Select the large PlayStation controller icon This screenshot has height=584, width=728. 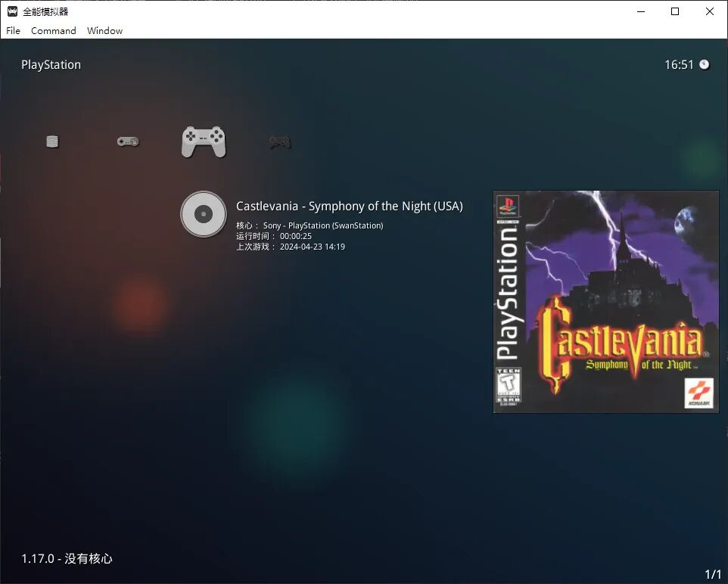(x=204, y=141)
